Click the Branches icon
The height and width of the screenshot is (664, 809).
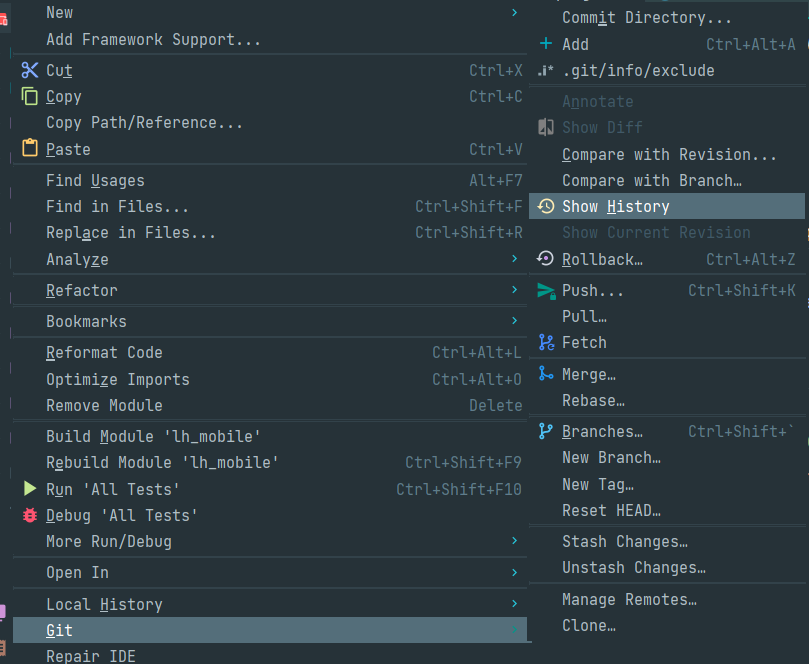coord(545,431)
